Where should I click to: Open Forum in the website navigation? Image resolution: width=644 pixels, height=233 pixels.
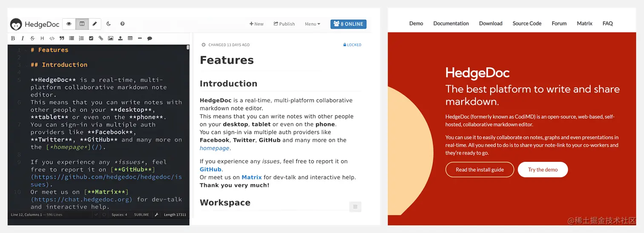pos(559,23)
